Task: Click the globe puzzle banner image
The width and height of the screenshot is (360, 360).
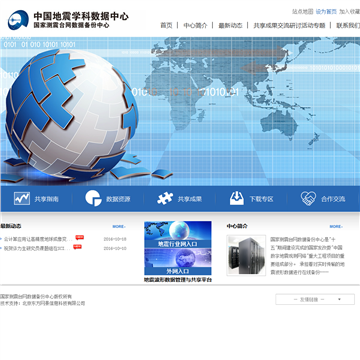Action: (x=180, y=111)
